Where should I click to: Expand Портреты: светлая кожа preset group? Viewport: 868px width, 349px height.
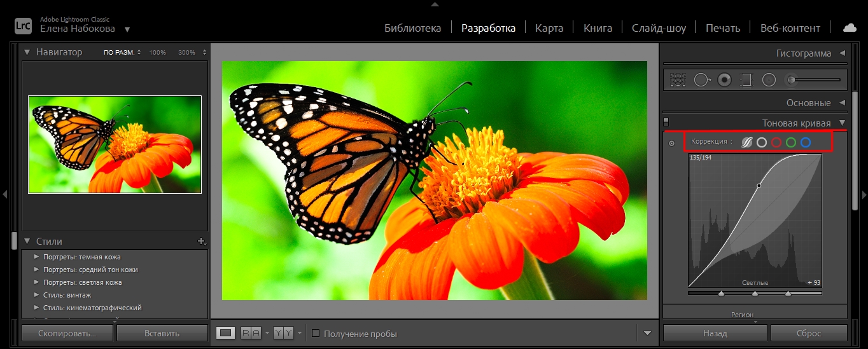pos(36,282)
